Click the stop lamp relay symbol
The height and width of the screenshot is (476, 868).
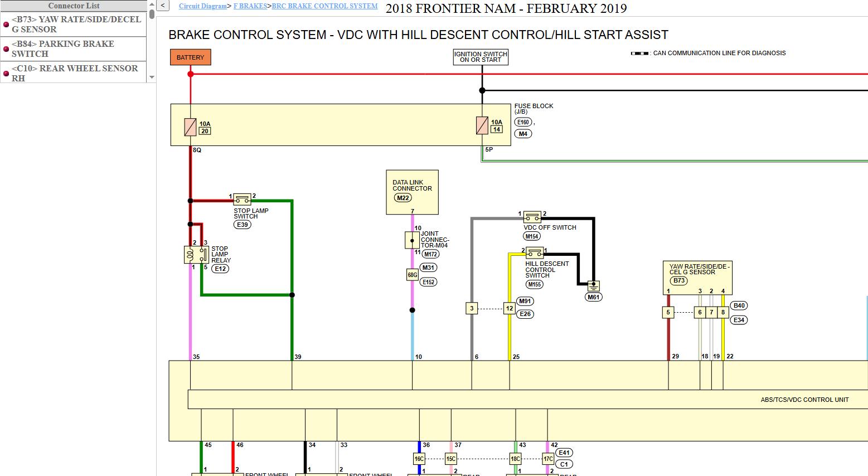pyautogui.click(x=197, y=255)
